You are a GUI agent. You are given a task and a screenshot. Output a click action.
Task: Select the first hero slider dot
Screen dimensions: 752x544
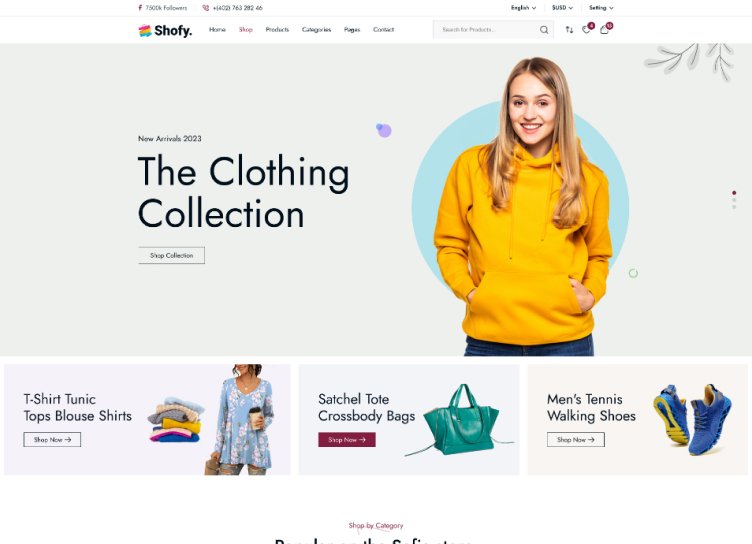coord(734,193)
